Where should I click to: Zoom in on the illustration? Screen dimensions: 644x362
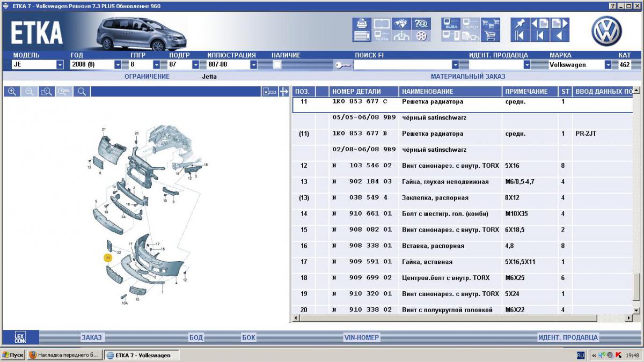pos(12,92)
